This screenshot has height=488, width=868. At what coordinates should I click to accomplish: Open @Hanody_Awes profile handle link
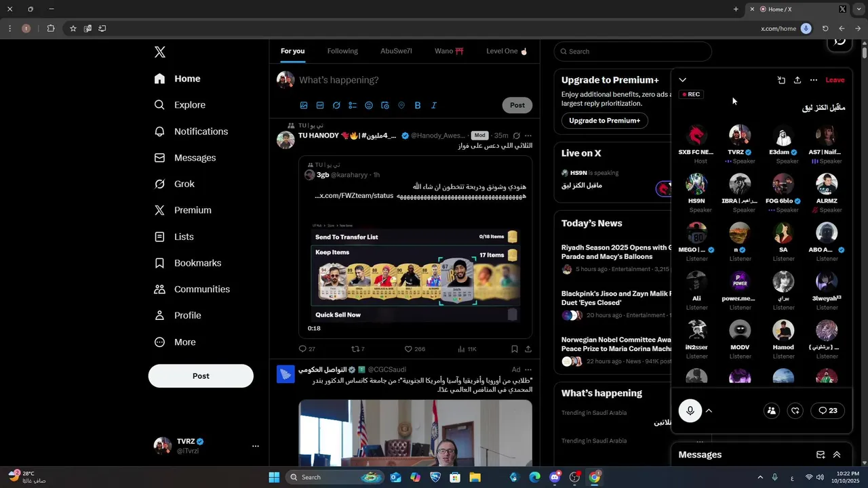tap(438, 136)
